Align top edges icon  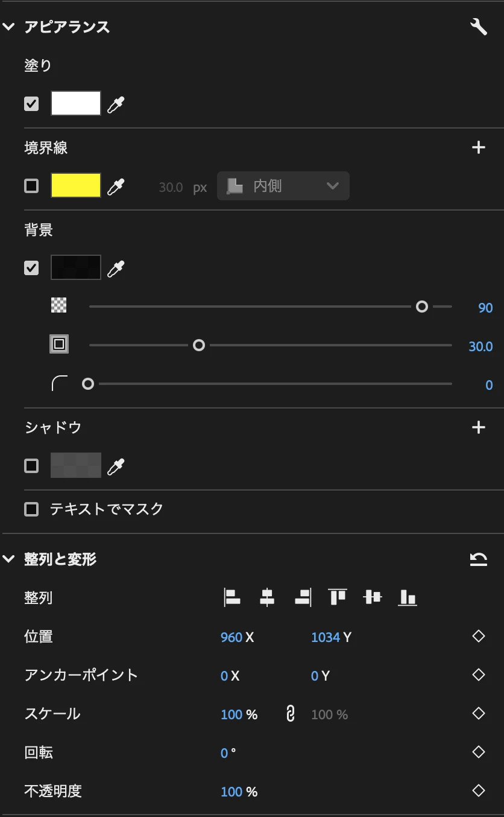tap(338, 597)
